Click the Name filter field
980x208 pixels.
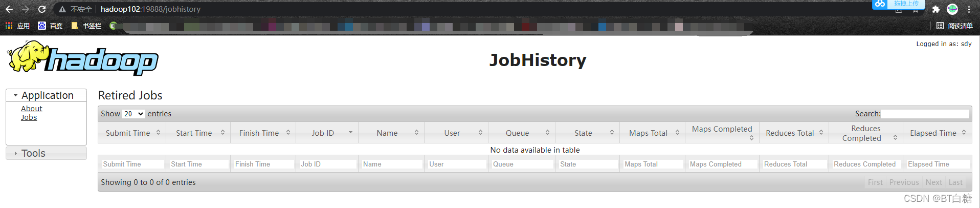pos(392,164)
